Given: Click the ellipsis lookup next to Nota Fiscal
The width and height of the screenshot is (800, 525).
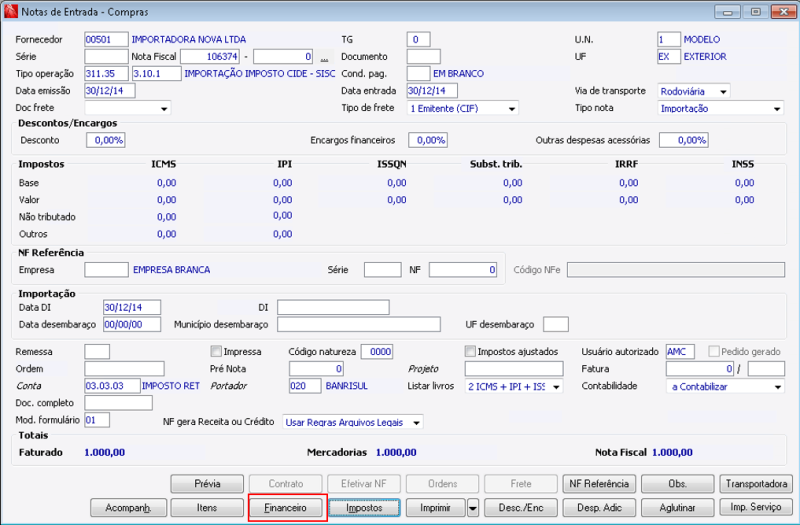Looking at the screenshot, I should click(323, 58).
